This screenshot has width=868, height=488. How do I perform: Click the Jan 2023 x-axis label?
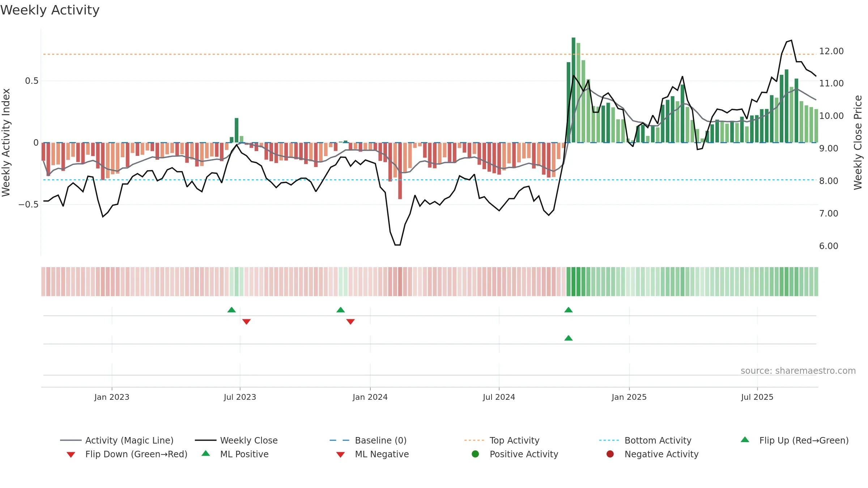(x=112, y=397)
